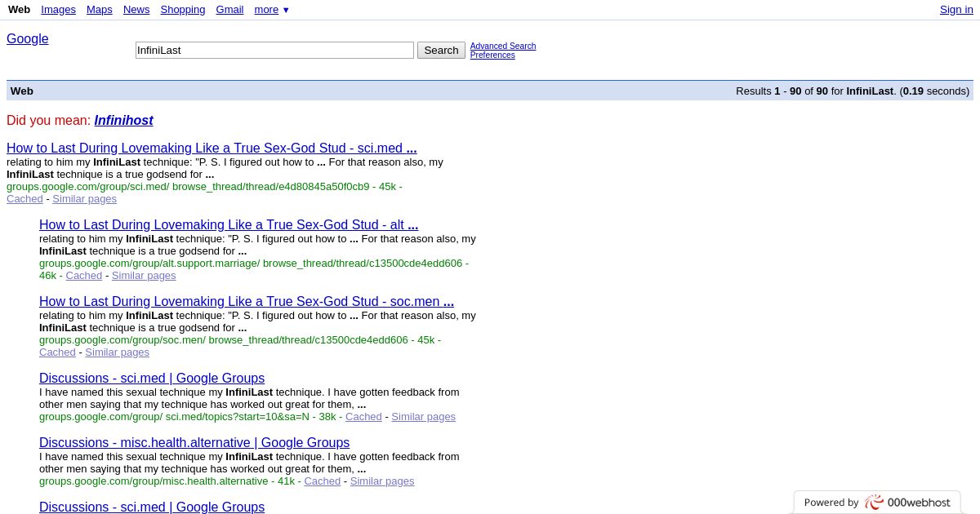Screen dimensions: 980x514
Task: Open the Images tab in top bar
Action: click(58, 10)
